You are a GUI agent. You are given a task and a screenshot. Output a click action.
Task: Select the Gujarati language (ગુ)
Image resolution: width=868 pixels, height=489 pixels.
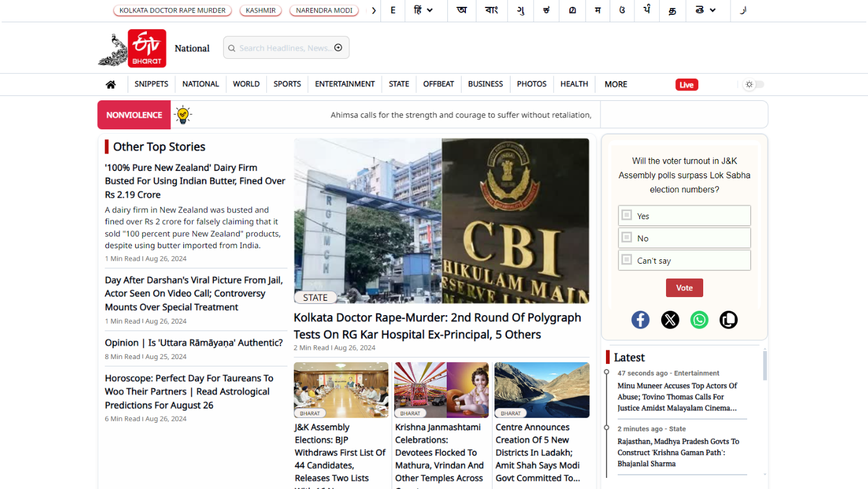pos(520,11)
